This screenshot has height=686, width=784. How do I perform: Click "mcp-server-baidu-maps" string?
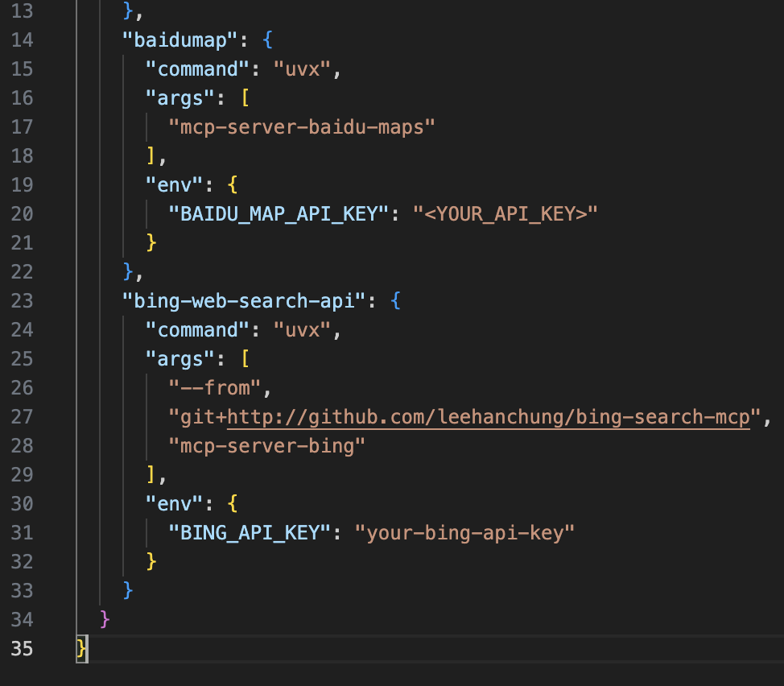(x=302, y=127)
